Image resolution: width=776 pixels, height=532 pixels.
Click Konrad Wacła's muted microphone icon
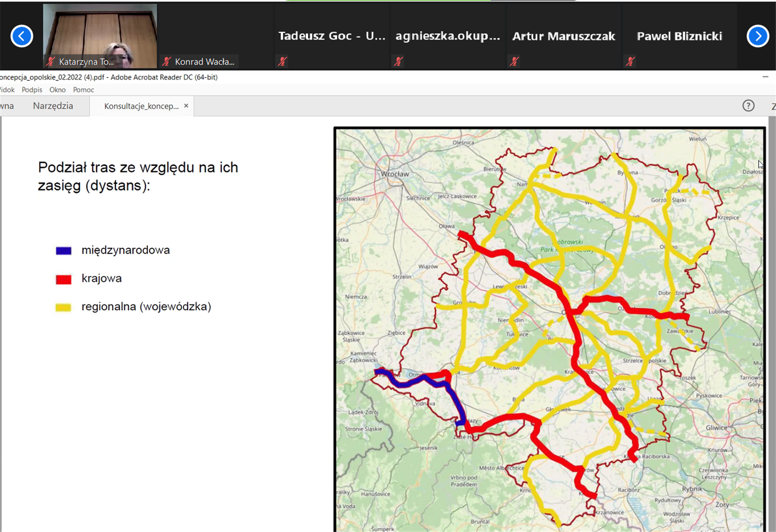coord(167,62)
